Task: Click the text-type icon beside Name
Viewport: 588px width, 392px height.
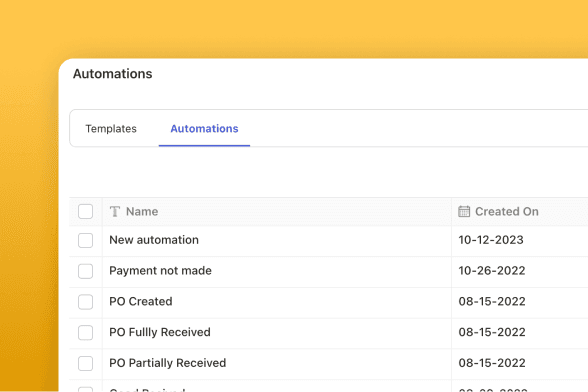Action: [x=115, y=212]
